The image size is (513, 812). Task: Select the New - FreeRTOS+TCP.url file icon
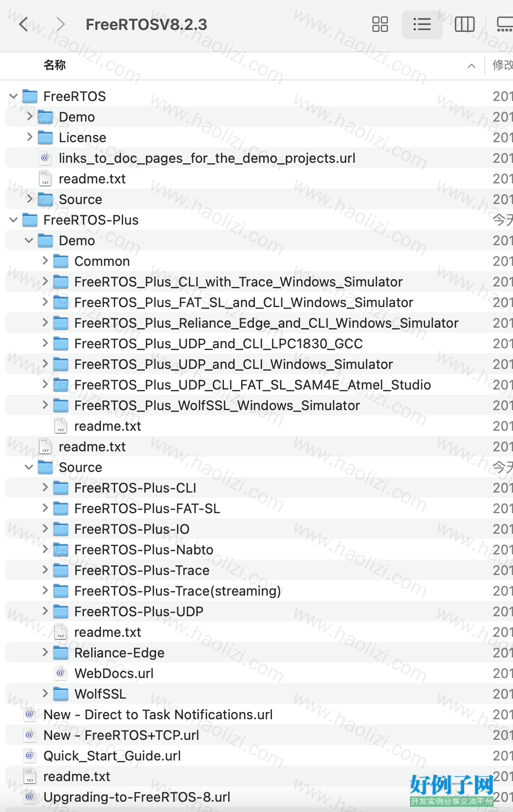(x=30, y=735)
